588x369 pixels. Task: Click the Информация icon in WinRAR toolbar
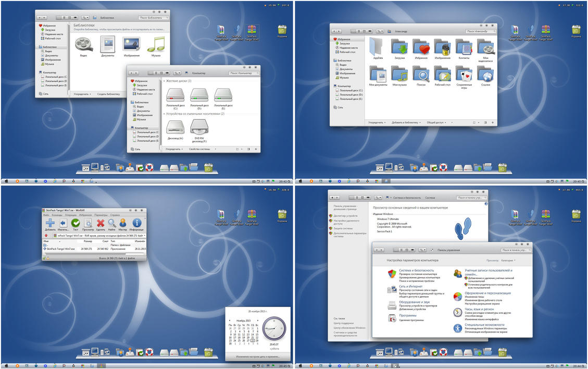pyautogui.click(x=136, y=224)
